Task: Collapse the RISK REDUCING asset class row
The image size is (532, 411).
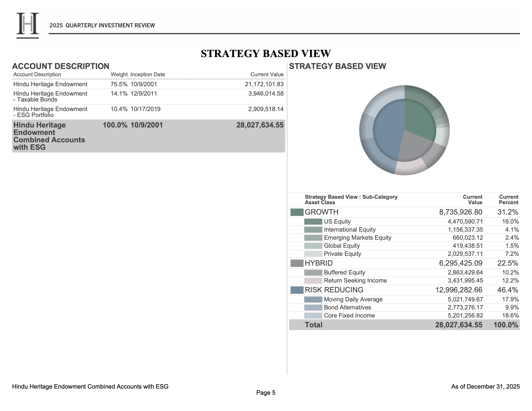Action: (334, 290)
